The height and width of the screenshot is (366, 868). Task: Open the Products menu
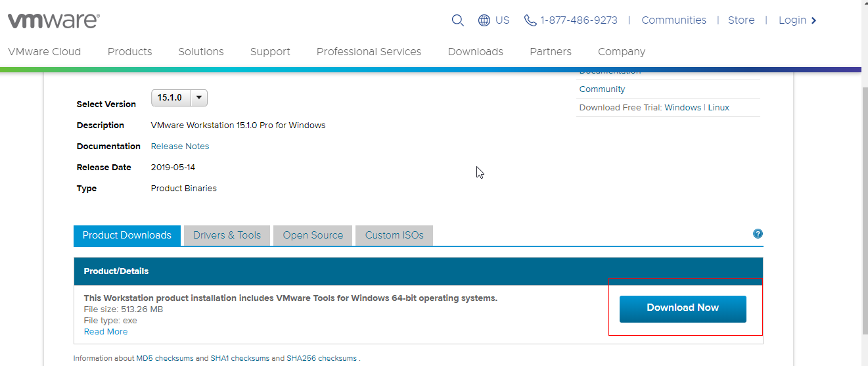130,51
